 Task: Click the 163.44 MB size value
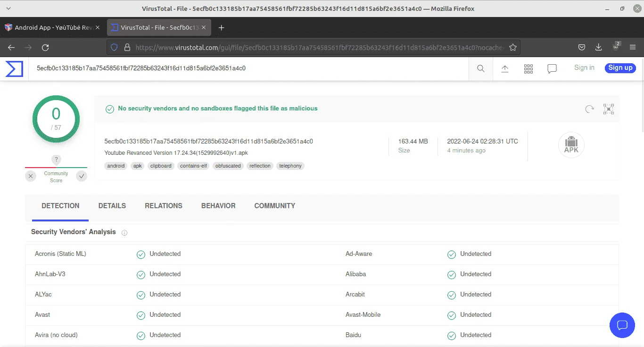(413, 141)
